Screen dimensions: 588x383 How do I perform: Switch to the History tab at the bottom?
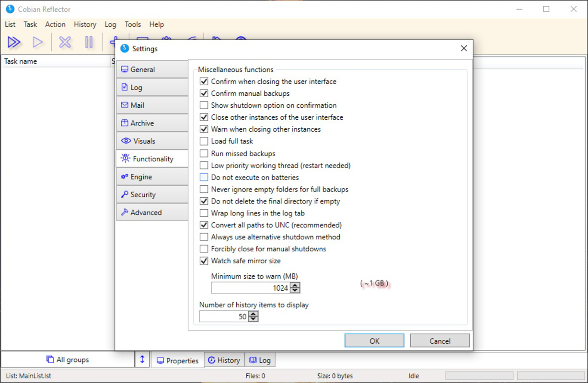224,360
